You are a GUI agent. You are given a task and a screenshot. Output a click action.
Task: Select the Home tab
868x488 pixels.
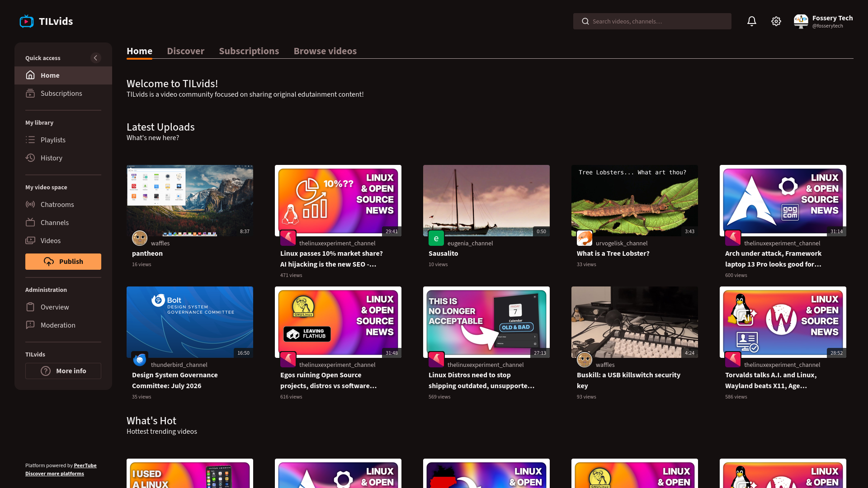[x=139, y=51]
